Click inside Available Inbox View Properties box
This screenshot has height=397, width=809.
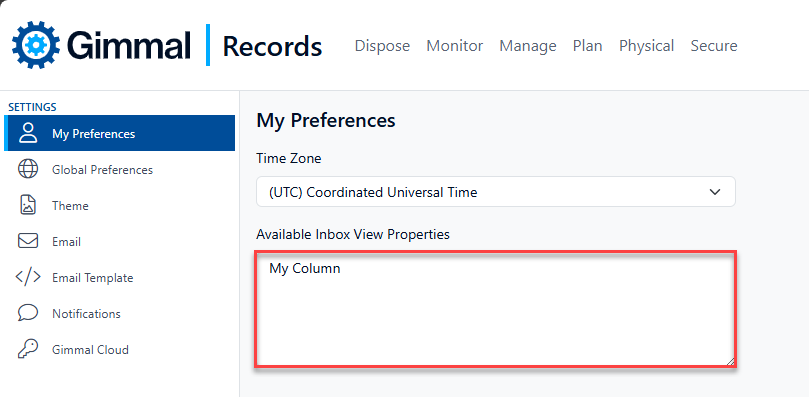point(495,309)
